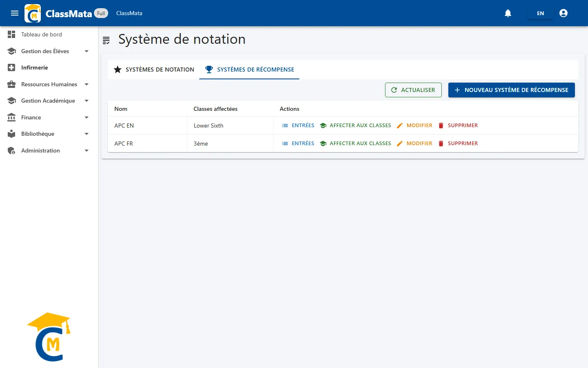Expand the Administration dropdown arrow

[87, 150]
